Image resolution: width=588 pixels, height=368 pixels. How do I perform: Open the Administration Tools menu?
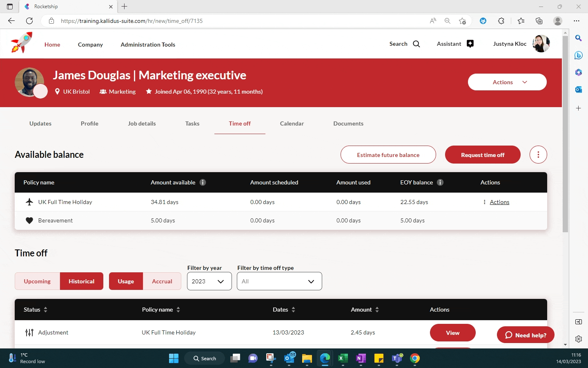(148, 45)
